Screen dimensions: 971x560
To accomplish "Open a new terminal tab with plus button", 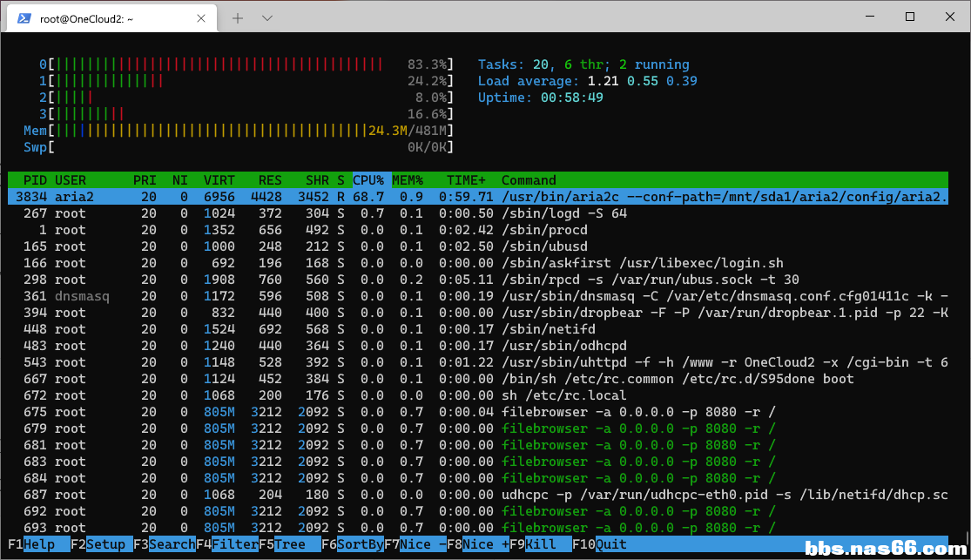I will (238, 17).
